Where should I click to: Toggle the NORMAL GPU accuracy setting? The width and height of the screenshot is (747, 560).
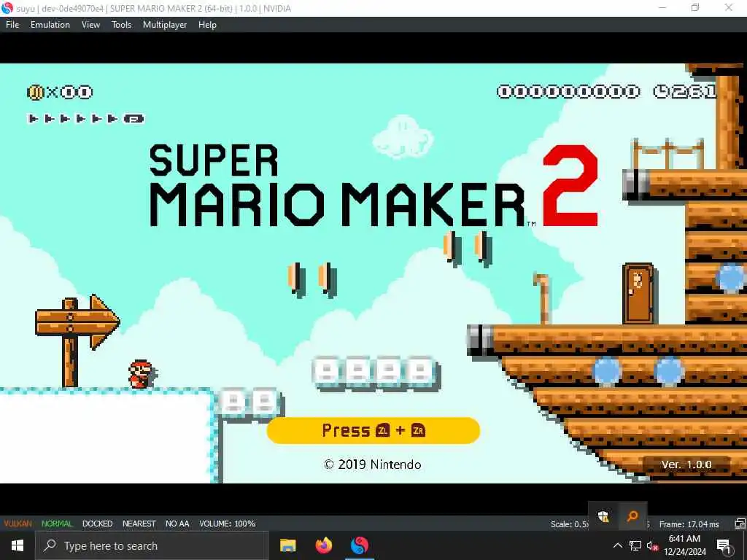[57, 524]
